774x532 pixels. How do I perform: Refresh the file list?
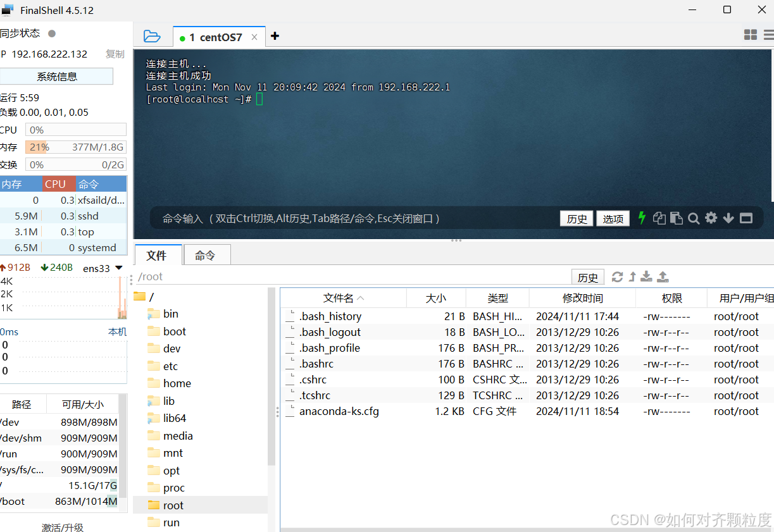pos(617,276)
